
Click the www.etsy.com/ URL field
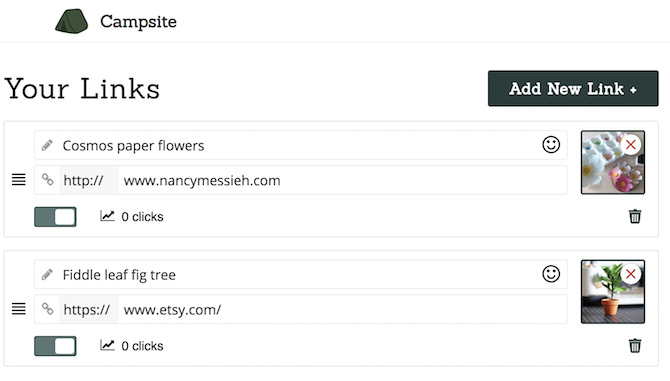click(343, 309)
